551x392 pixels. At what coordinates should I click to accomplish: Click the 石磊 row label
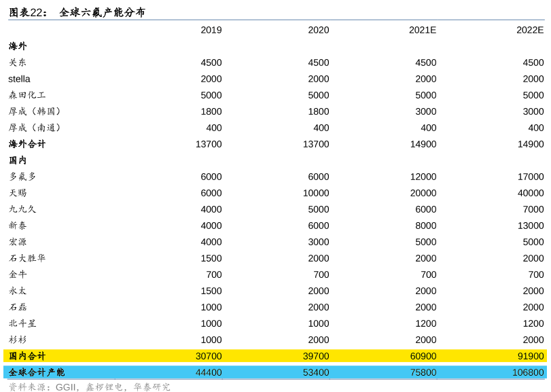(18, 307)
